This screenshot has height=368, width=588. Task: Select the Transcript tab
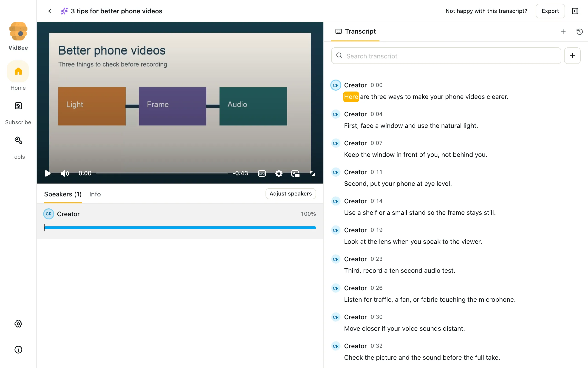pyautogui.click(x=355, y=32)
